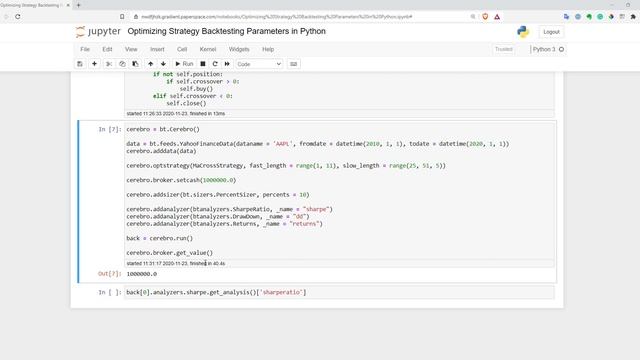Save and checkpoint the notebook
Image resolution: width=640 pixels, height=360 pixels.
(80, 64)
